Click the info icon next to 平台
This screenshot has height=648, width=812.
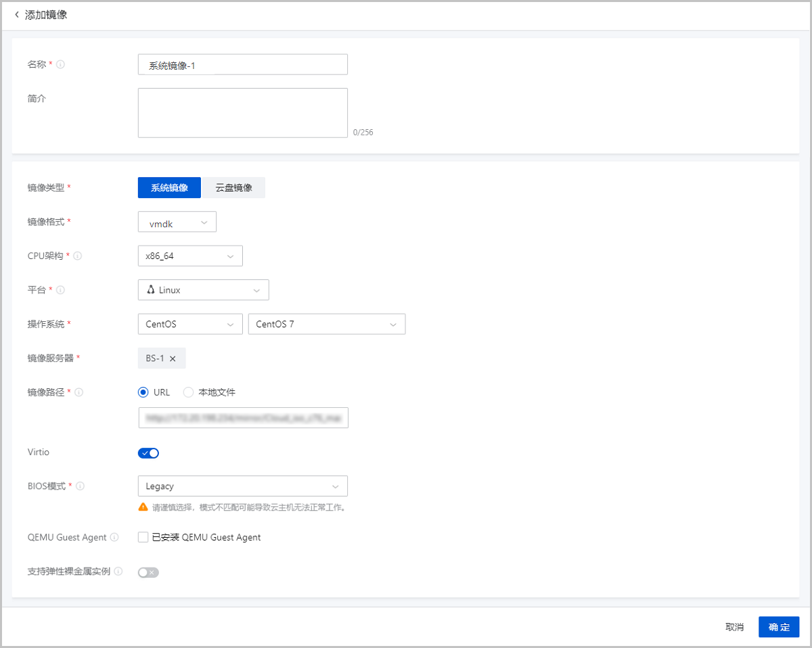point(60,290)
